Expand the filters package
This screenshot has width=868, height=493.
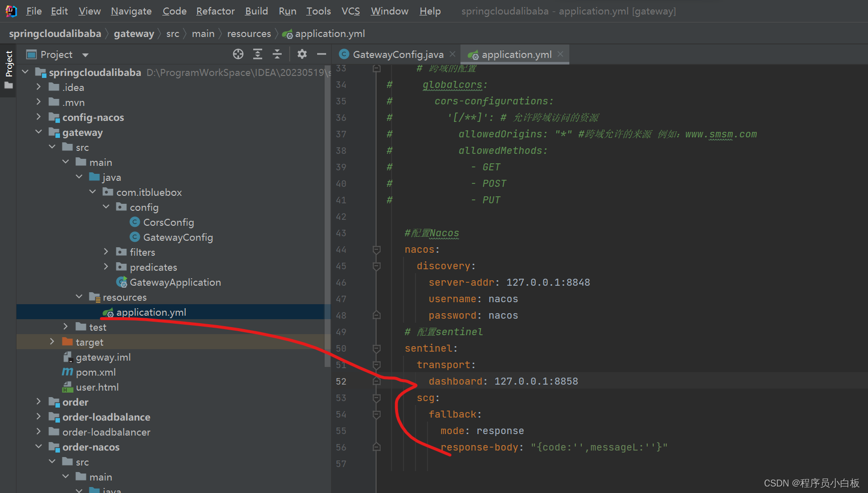[106, 252]
